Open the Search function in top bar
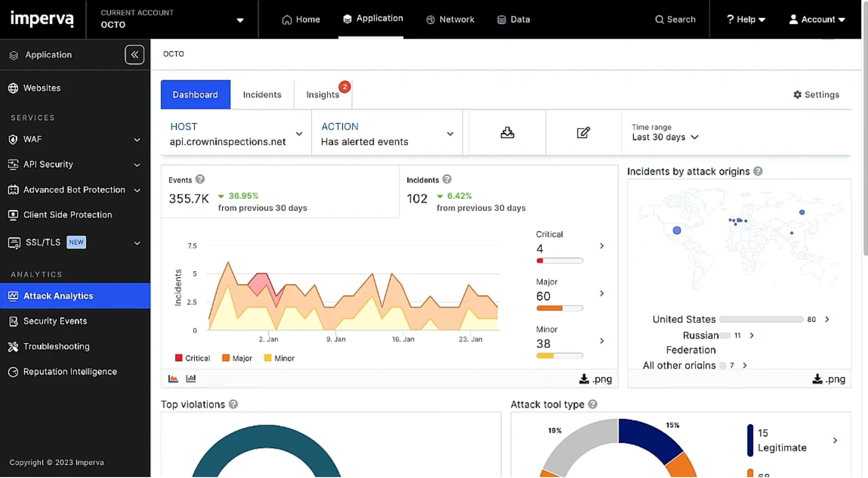The width and height of the screenshot is (868, 478). pyautogui.click(x=675, y=20)
